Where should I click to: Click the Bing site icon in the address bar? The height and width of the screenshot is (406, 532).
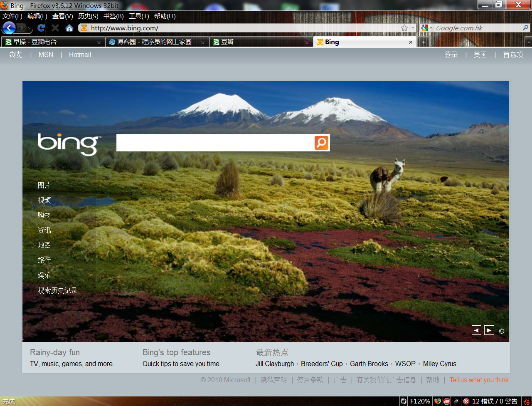(x=84, y=28)
